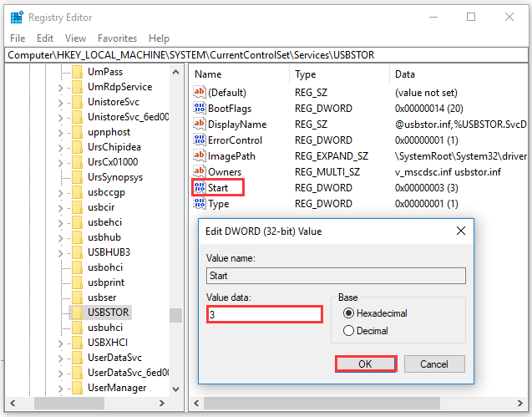This screenshot has height=417, width=532.
Task: Click the UrsChipidea folder icon
Action: coord(77,147)
